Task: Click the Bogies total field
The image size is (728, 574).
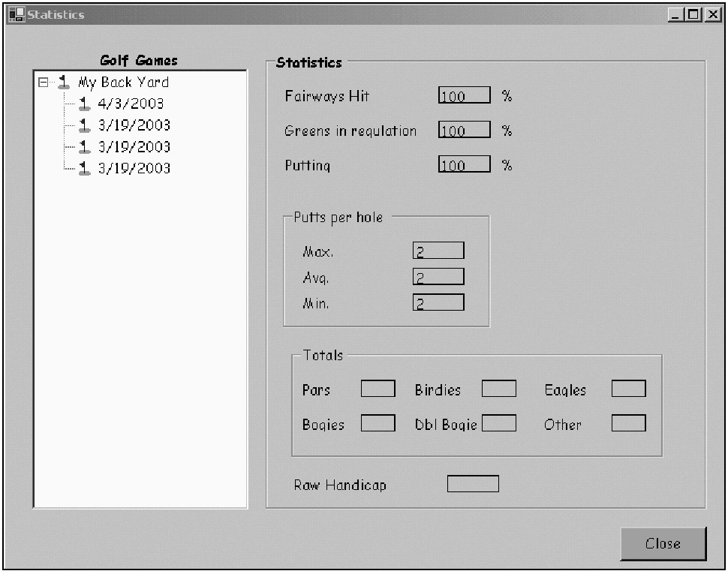Action: 378,423
